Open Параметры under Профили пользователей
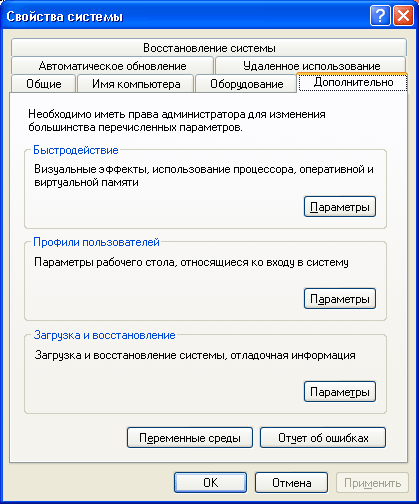This screenshot has width=419, height=504. (340, 299)
